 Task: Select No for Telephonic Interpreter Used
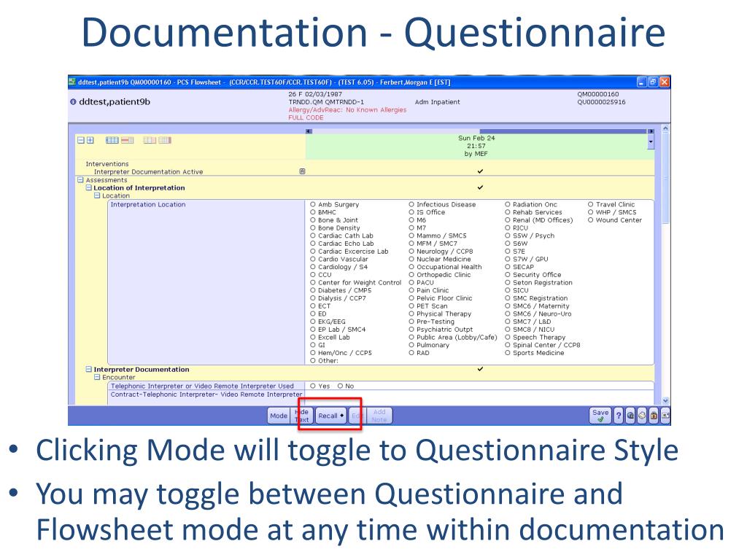coord(340,386)
